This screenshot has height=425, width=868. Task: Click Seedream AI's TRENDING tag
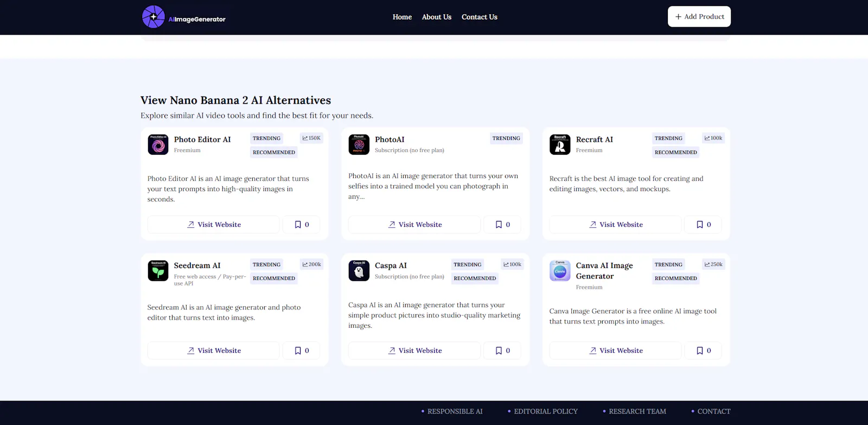click(x=266, y=264)
